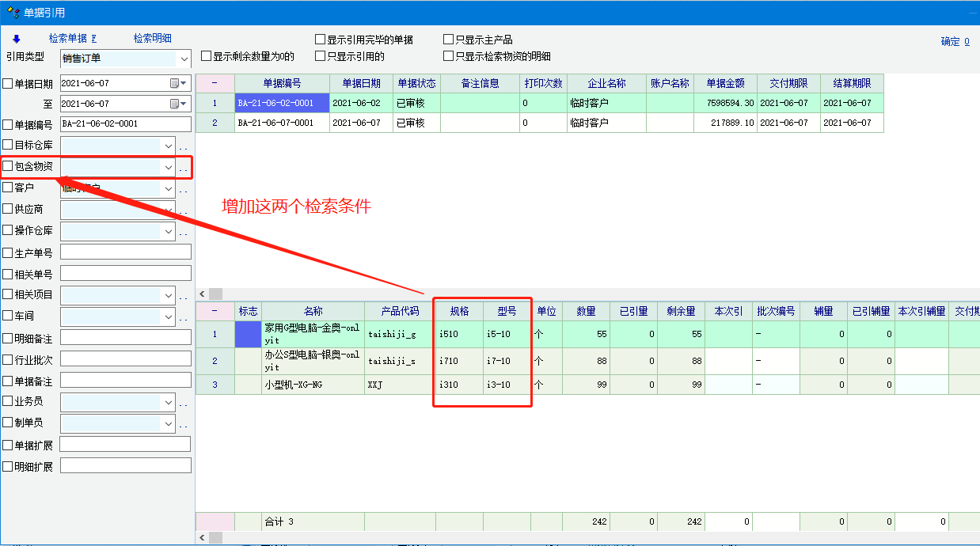Open calendar picker for start 单据日期
The width and height of the screenshot is (980, 546).
point(178,83)
